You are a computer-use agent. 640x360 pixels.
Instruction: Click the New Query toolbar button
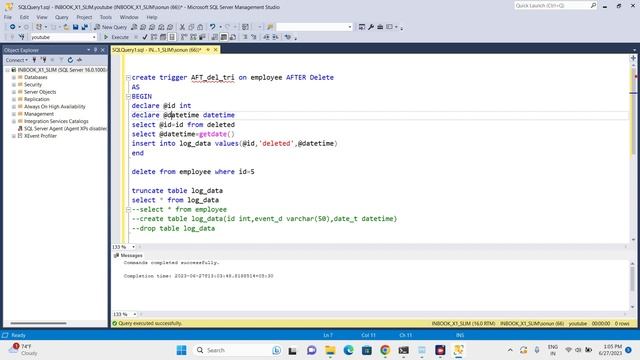(x=111, y=27)
